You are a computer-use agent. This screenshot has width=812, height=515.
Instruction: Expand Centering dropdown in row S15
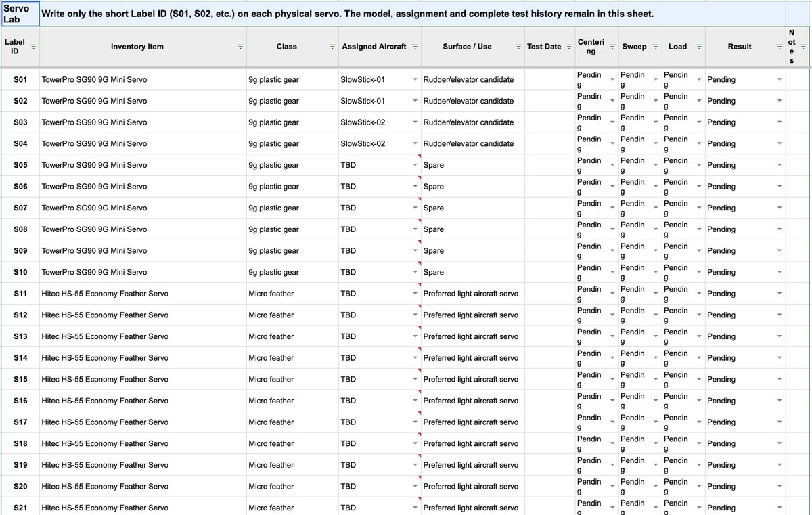tap(612, 380)
